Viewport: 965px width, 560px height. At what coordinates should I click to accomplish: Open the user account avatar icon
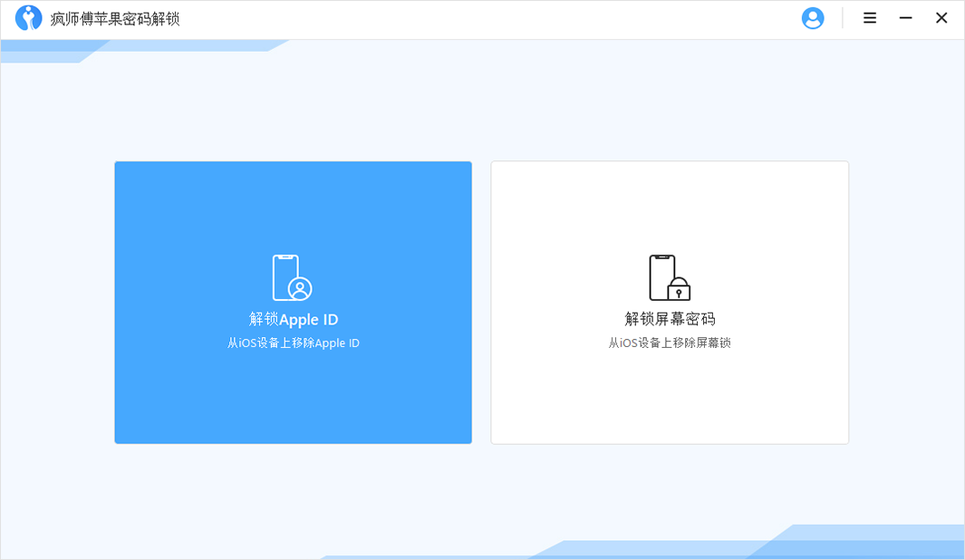point(813,17)
